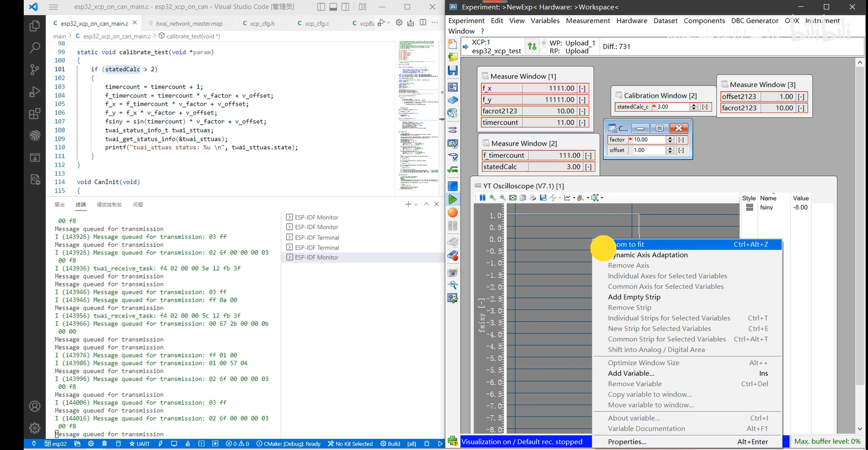Click the ESP-IDF flash lightning icon in status bar
The height and width of the screenshot is (450, 868).
click(160, 444)
